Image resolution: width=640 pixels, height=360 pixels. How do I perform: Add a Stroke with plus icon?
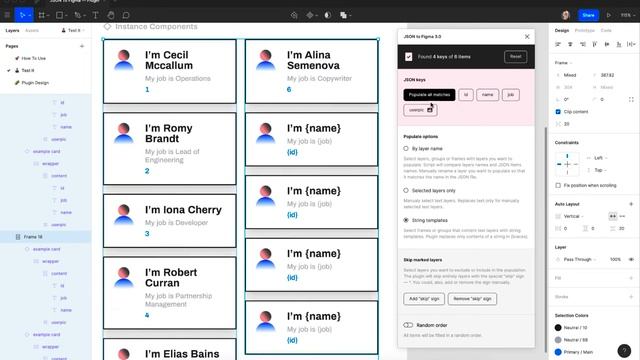[631, 297]
